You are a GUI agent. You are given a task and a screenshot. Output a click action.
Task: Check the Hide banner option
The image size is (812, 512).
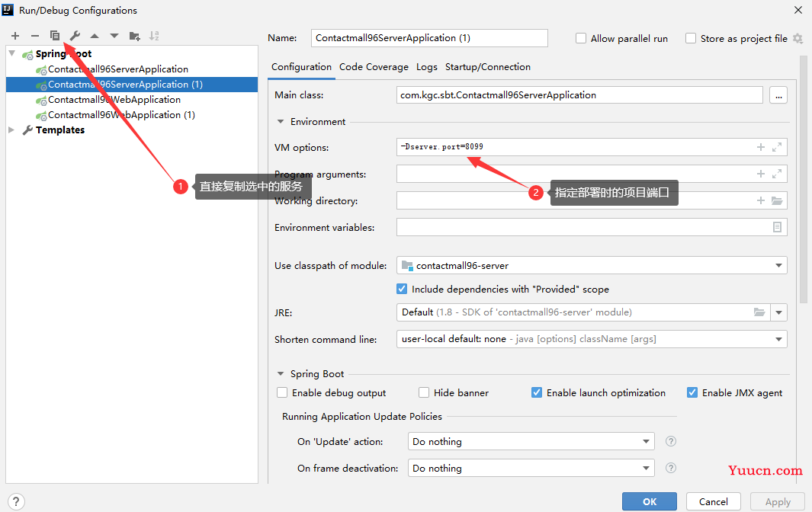[424, 392]
